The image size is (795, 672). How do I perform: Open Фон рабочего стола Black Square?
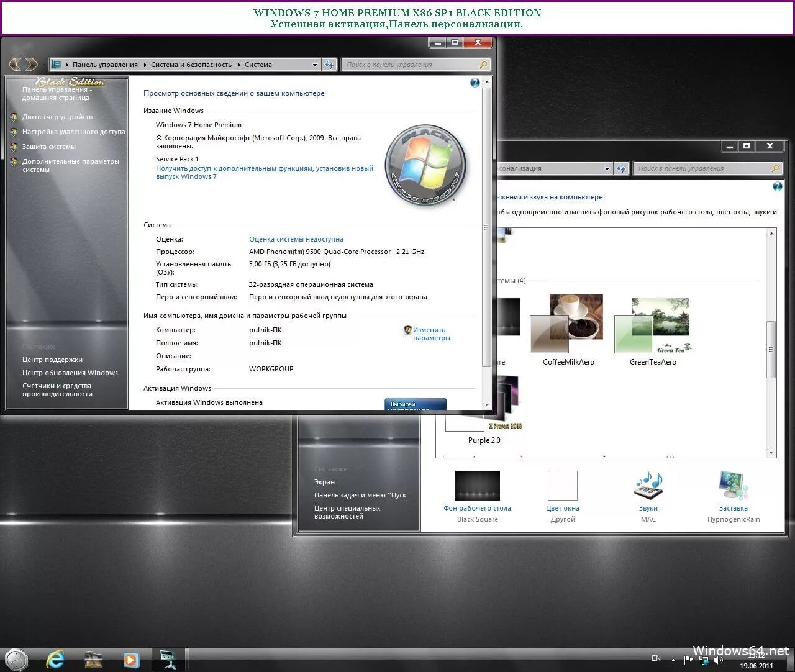[477, 496]
